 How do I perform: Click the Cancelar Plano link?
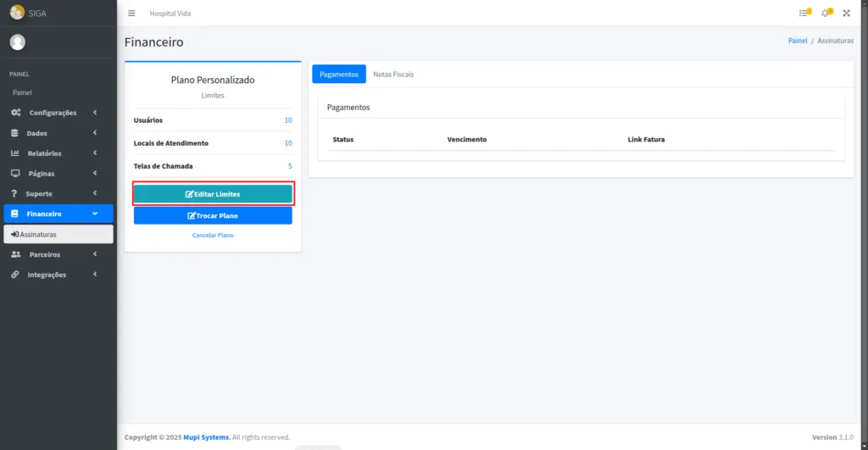pyautogui.click(x=213, y=236)
